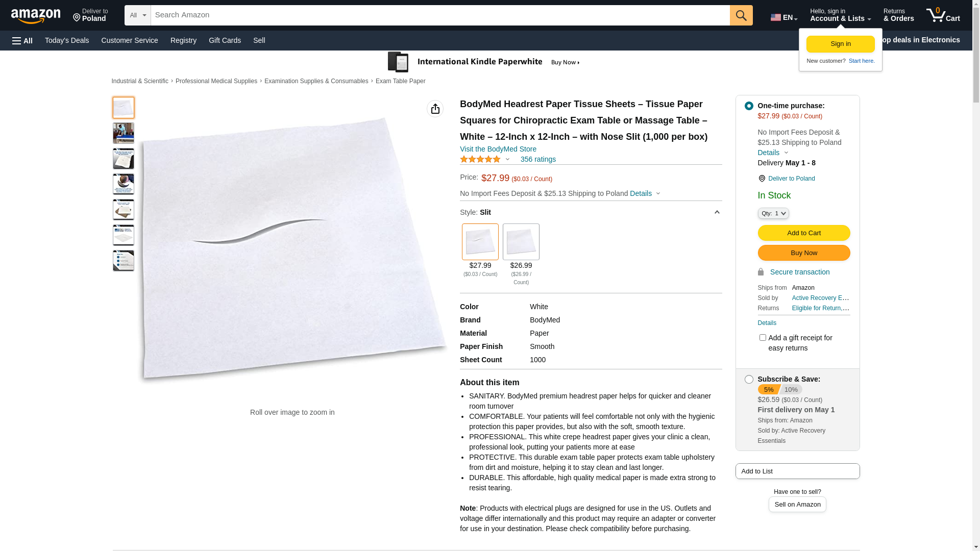Screen dimensions: 980x551
Task: Select the $26.99 style swatch
Action: (521, 242)
